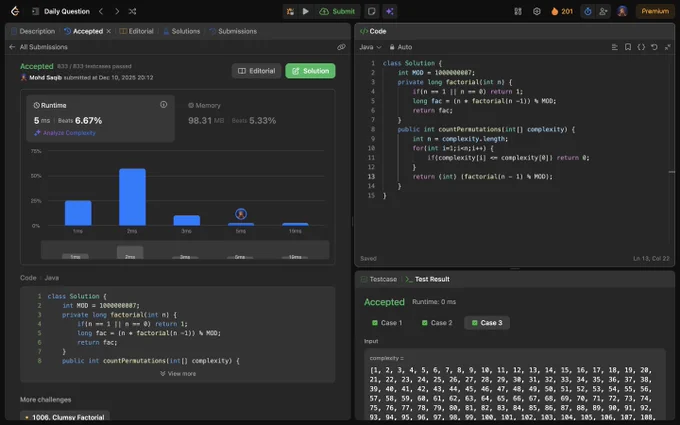Click the debug icon in top toolbar
680x425 pixels.
point(290,11)
